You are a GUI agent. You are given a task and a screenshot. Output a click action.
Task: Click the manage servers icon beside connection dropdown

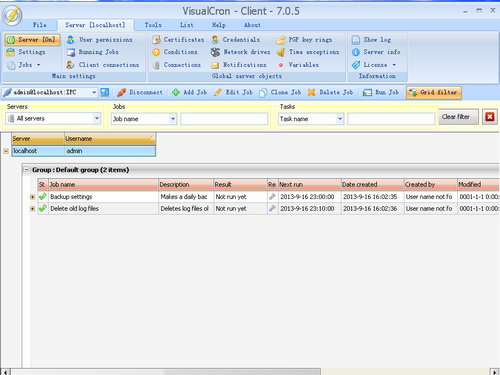coord(105,92)
